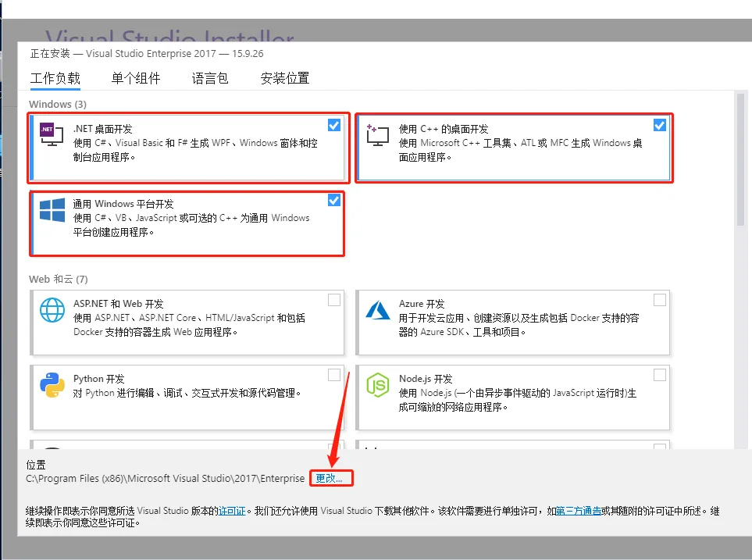Image resolution: width=752 pixels, height=560 pixels.
Task: Open the 安装位置 tab
Action: (285, 78)
